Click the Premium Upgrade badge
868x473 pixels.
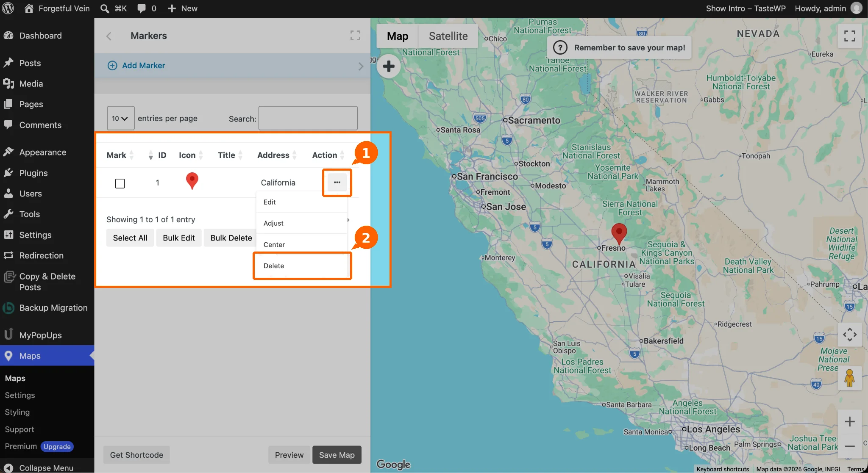click(x=57, y=447)
